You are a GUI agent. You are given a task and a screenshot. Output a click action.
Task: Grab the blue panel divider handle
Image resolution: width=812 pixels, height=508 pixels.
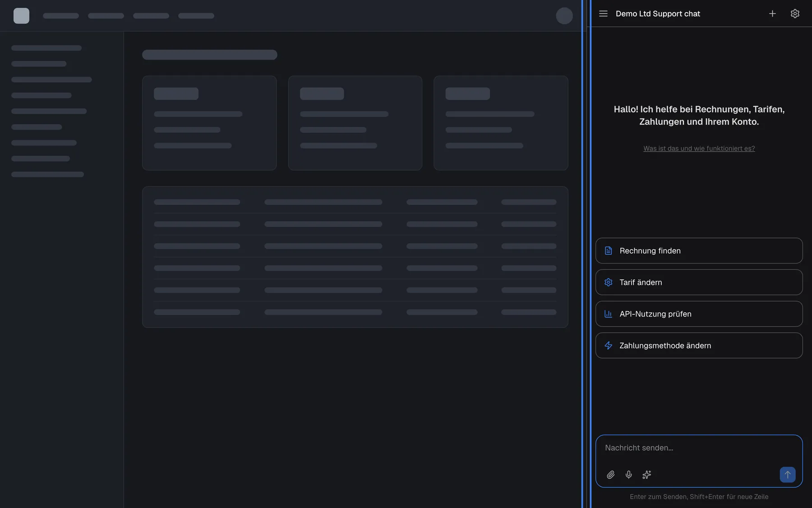(x=586, y=254)
